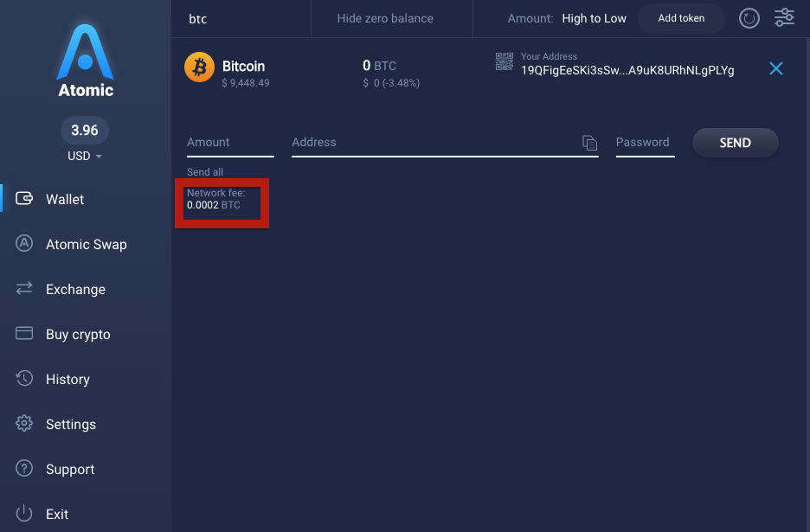Open transaction History
The width and height of the screenshot is (810, 532).
(67, 379)
